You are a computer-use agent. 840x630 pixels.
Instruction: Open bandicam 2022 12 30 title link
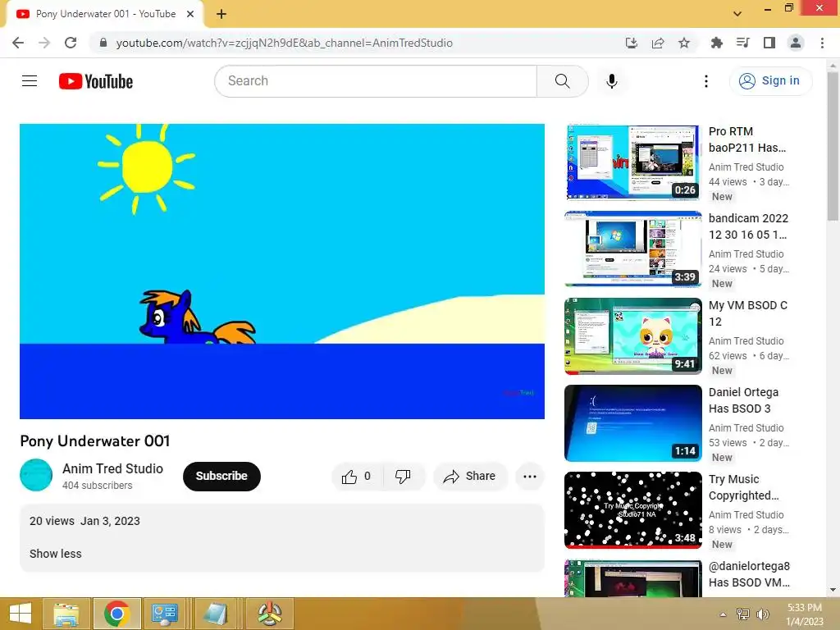[x=748, y=226]
